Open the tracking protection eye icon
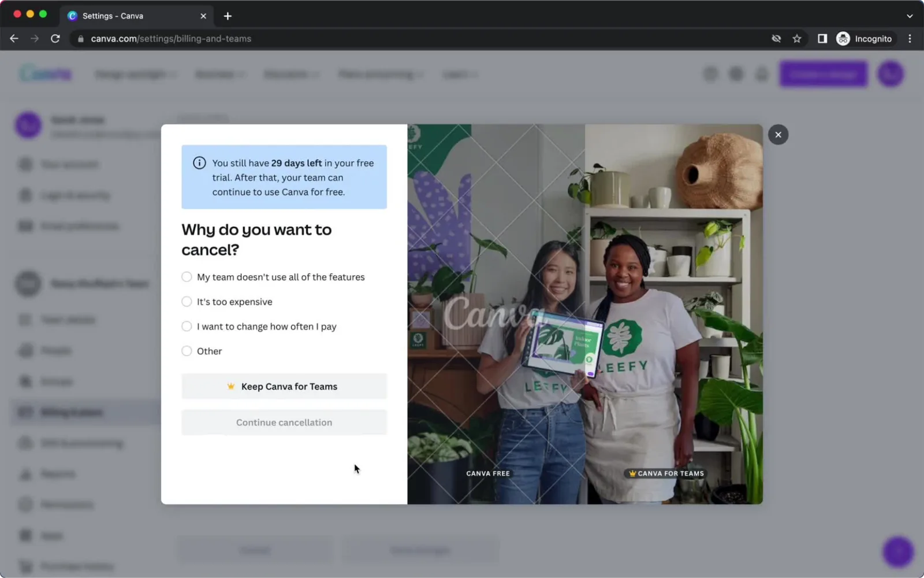 (776, 39)
